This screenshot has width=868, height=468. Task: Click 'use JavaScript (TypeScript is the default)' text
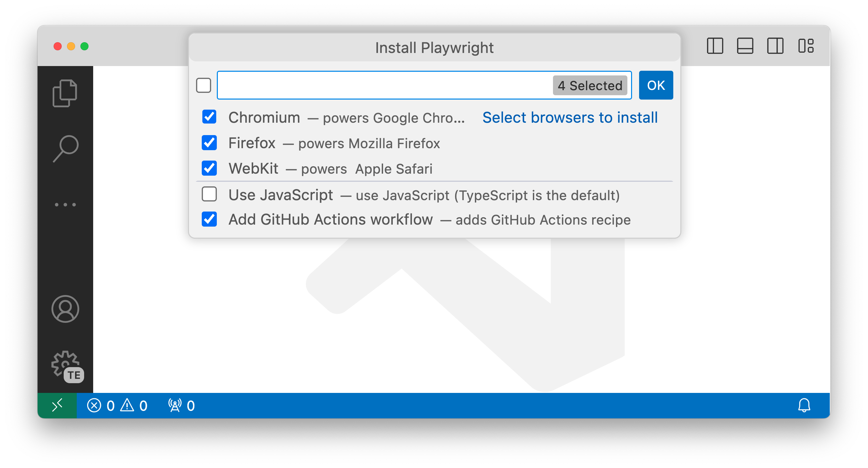(488, 195)
